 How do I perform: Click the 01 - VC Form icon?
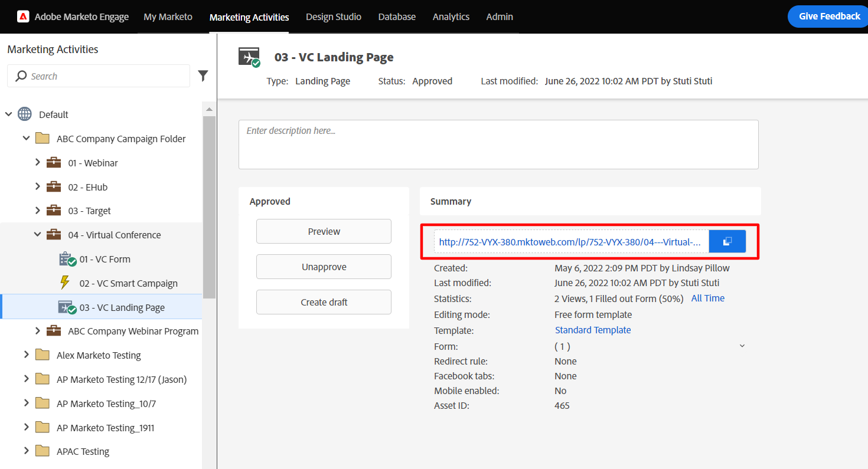pyautogui.click(x=68, y=259)
